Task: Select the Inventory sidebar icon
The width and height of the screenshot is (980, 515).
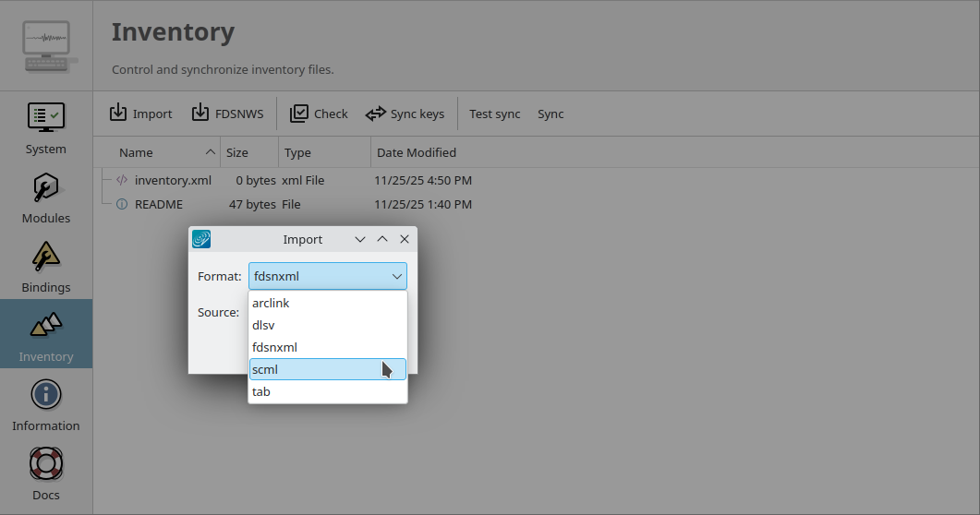Action: (45, 334)
